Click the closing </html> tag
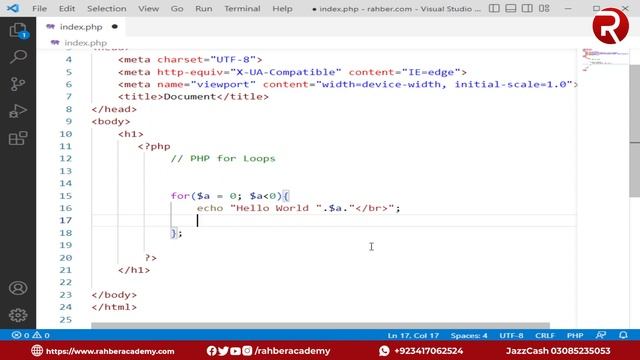 pyautogui.click(x=114, y=307)
